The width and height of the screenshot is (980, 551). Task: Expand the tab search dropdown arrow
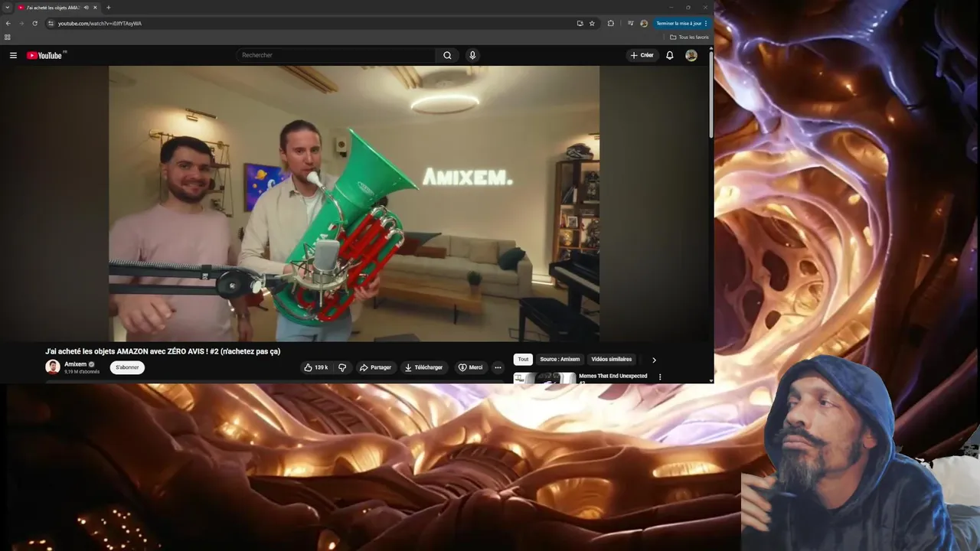8,8
